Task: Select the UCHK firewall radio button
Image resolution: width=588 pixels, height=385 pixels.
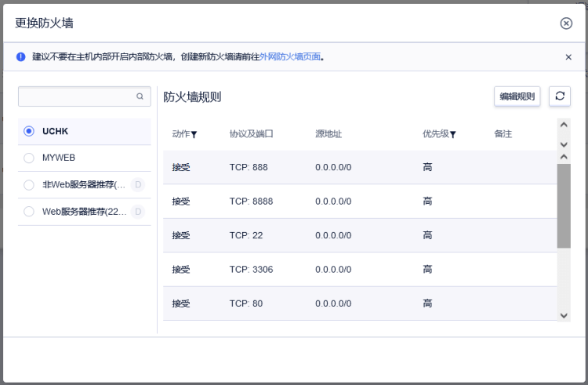Action: [29, 131]
